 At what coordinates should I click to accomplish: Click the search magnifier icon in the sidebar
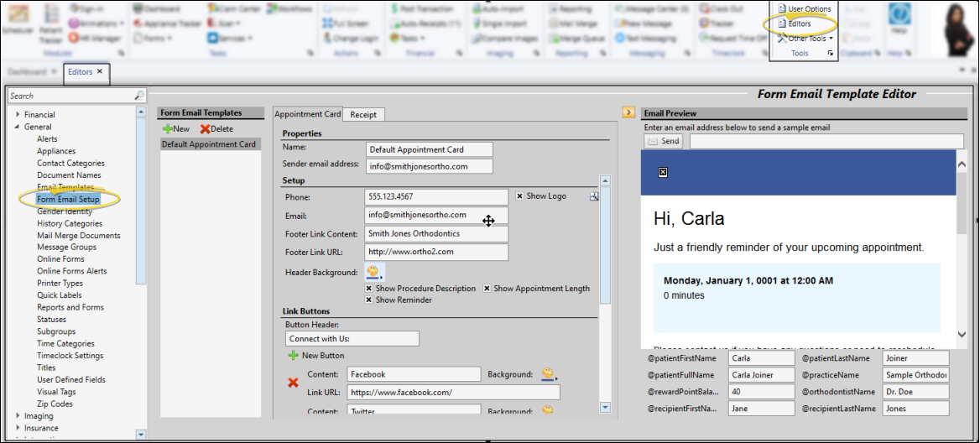point(139,96)
